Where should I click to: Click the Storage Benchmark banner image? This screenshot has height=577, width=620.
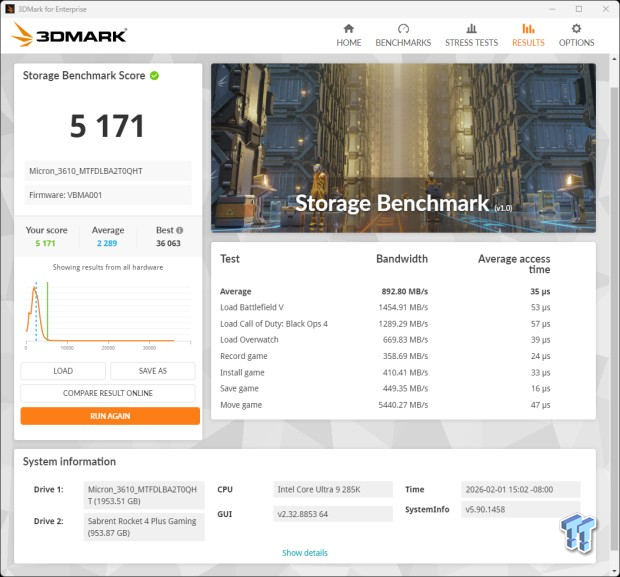tap(403, 148)
